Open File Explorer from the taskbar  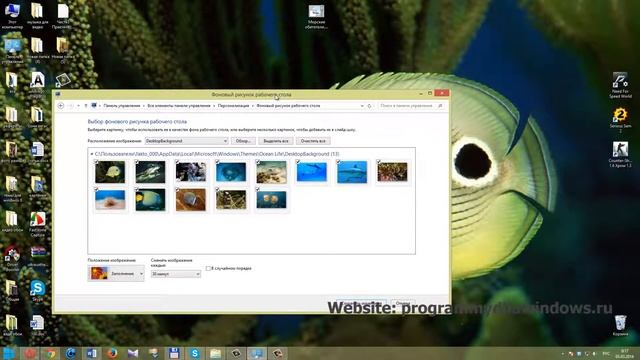[216, 353]
